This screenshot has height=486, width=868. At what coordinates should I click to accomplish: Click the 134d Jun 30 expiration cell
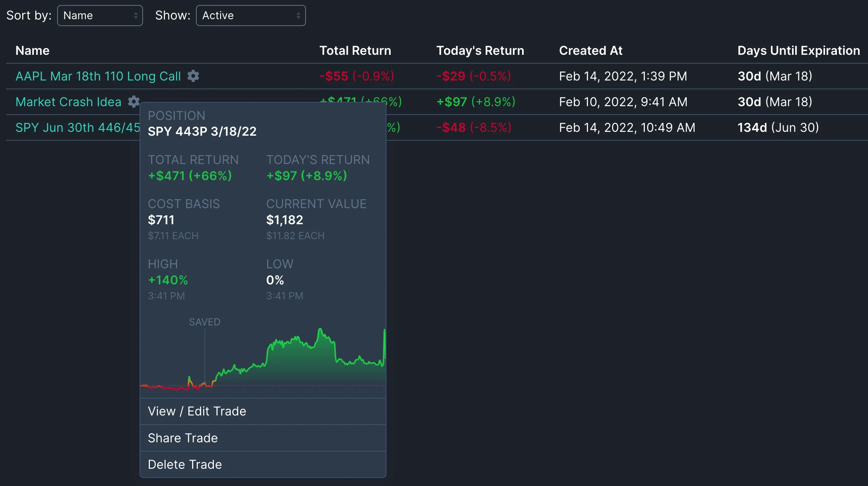[778, 128]
